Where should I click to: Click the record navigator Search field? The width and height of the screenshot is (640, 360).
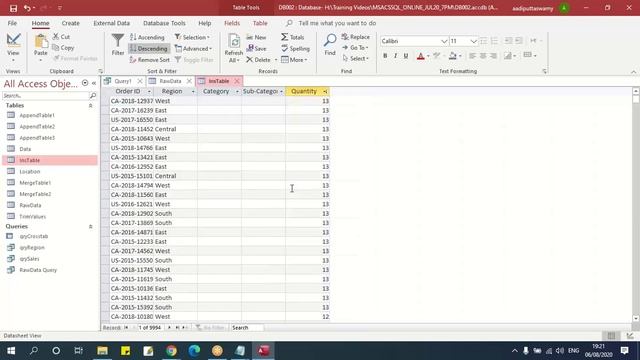(247, 328)
